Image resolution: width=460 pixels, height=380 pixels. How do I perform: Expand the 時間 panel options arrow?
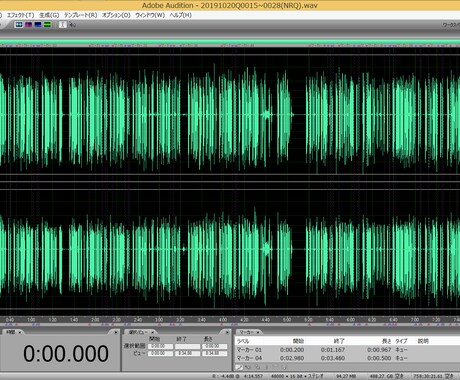116,332
